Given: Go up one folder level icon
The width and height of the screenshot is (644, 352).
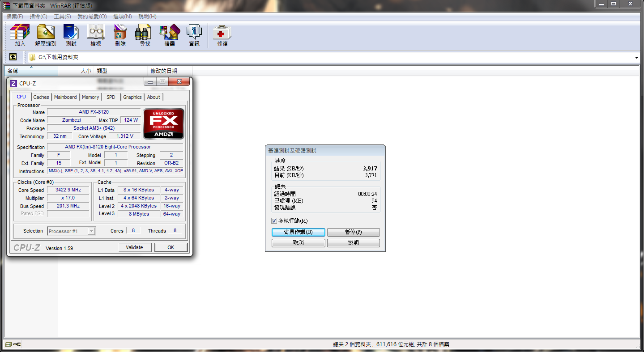Looking at the screenshot, I should 13,57.
